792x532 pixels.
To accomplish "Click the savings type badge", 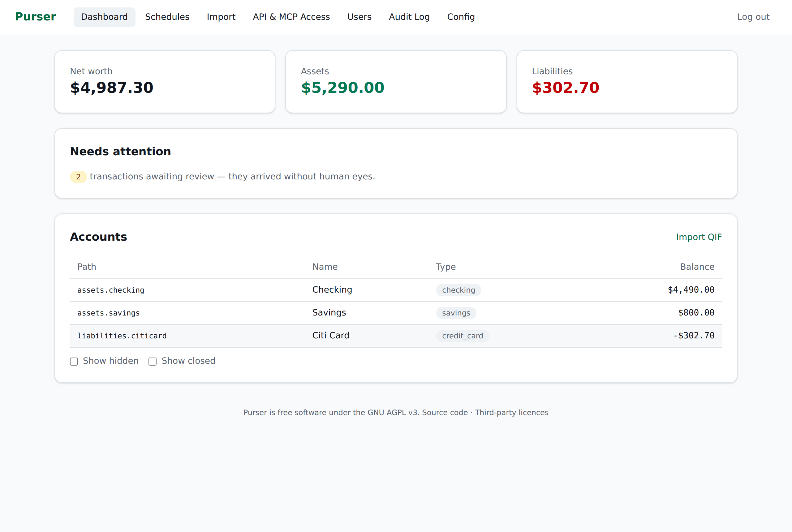I will (456, 313).
